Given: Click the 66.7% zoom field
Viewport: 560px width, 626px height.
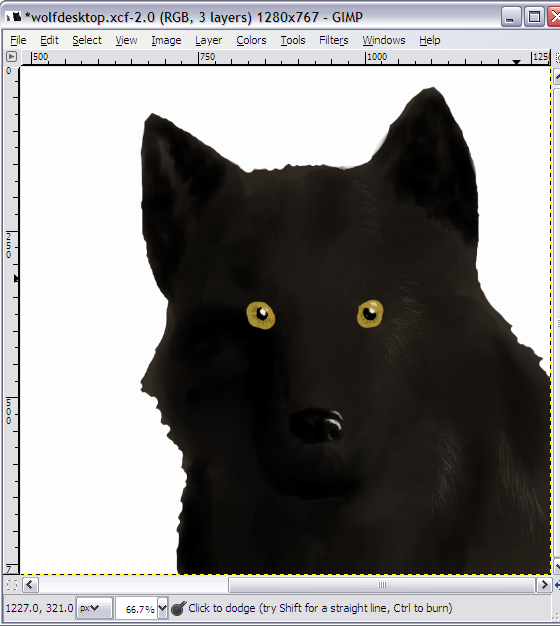Looking at the screenshot, I should [x=137, y=609].
